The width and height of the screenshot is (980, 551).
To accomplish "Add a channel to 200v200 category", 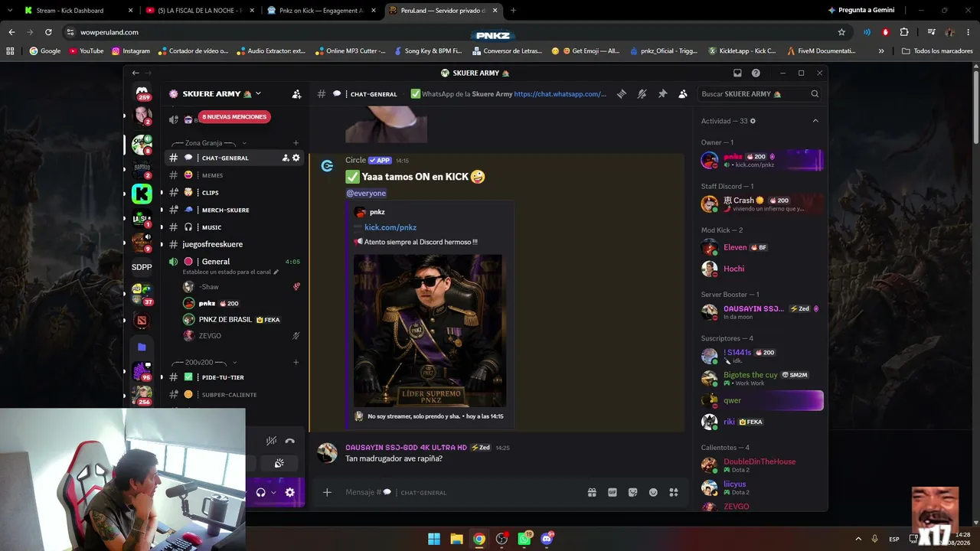I will [x=296, y=362].
